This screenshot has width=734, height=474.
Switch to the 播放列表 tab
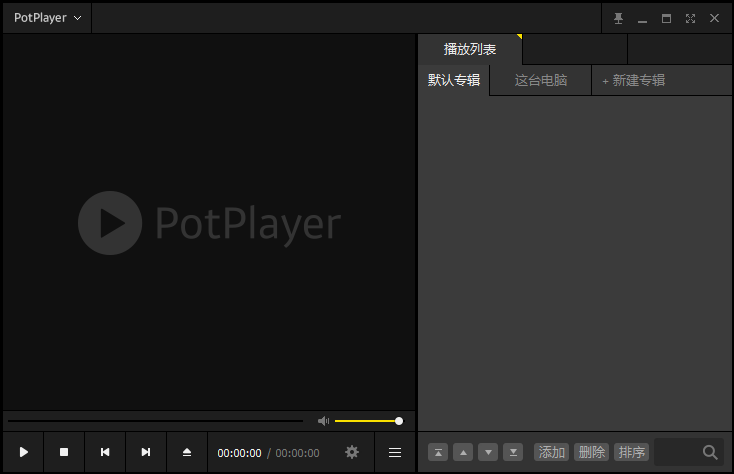(470, 49)
